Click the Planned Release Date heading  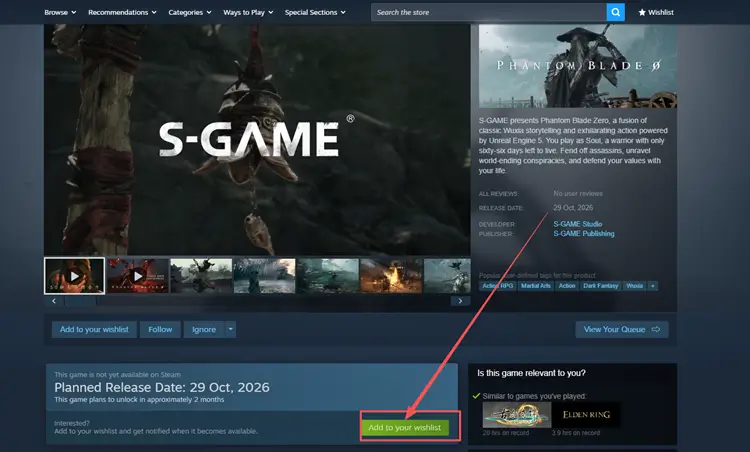coord(162,387)
